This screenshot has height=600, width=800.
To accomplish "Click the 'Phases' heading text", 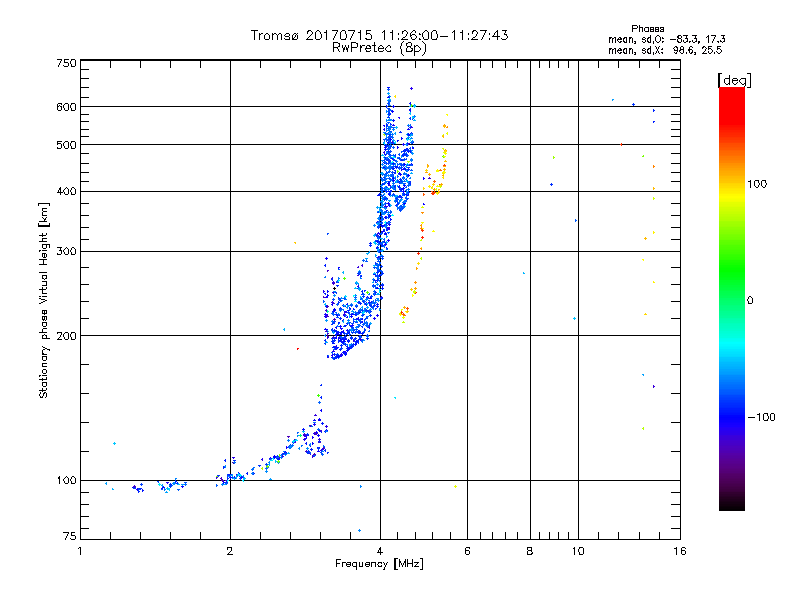I will (x=647, y=29).
